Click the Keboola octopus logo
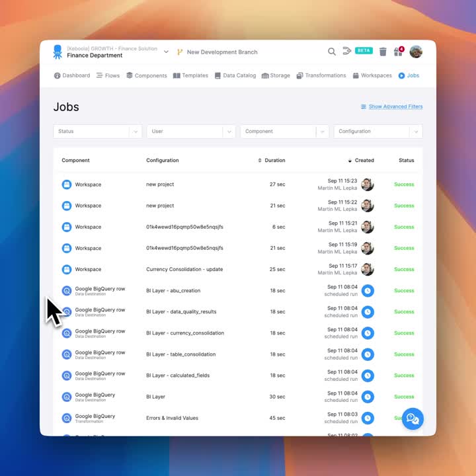 point(58,52)
